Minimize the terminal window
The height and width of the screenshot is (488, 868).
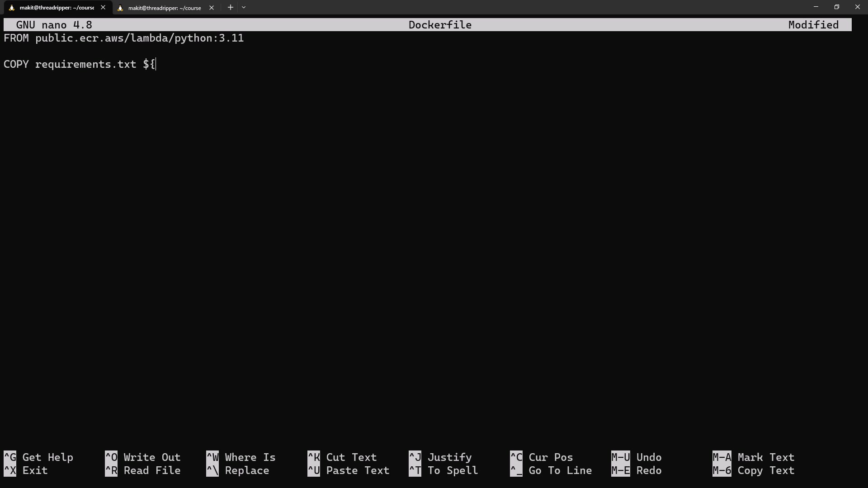[816, 7]
